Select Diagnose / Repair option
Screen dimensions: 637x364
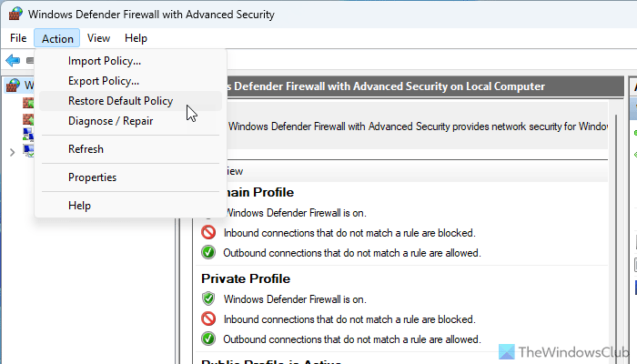(110, 121)
